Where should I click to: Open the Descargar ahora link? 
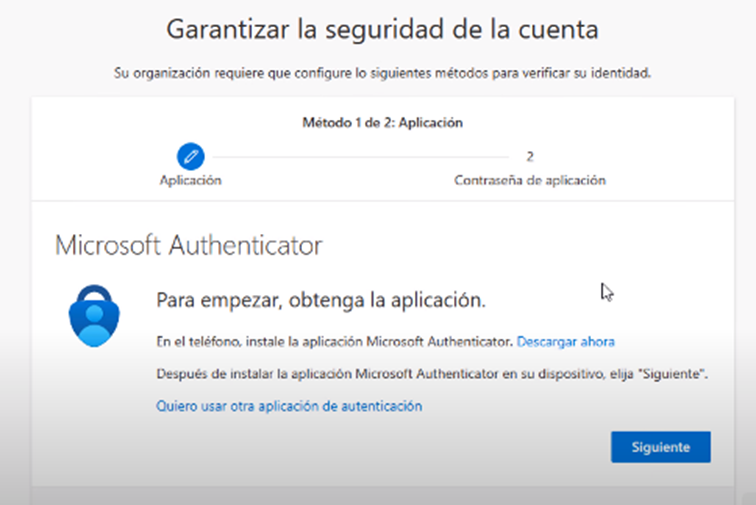pyautogui.click(x=566, y=341)
